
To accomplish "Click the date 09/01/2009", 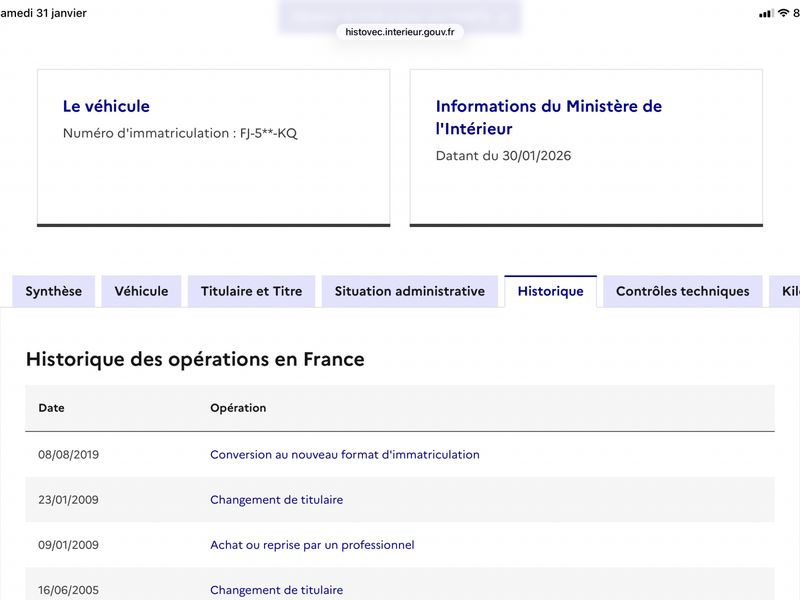I will pos(68,545).
